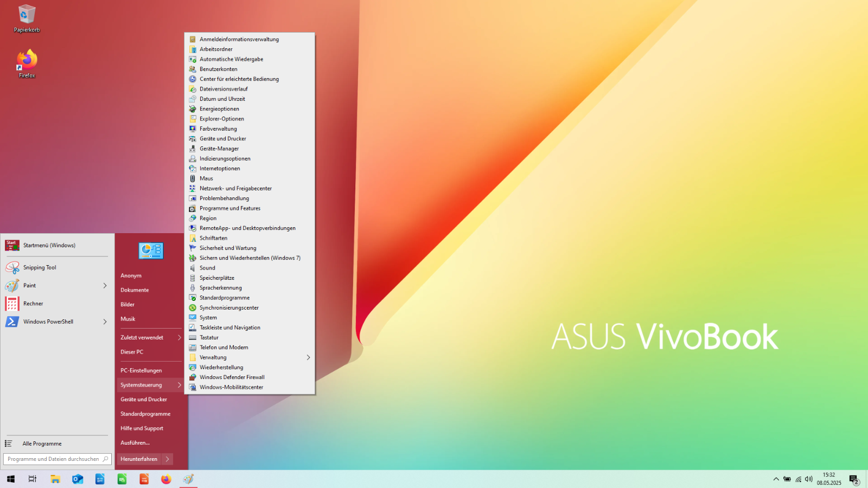Image resolution: width=868 pixels, height=488 pixels.
Task: Open Outlook from the taskbar
Action: click(78, 479)
